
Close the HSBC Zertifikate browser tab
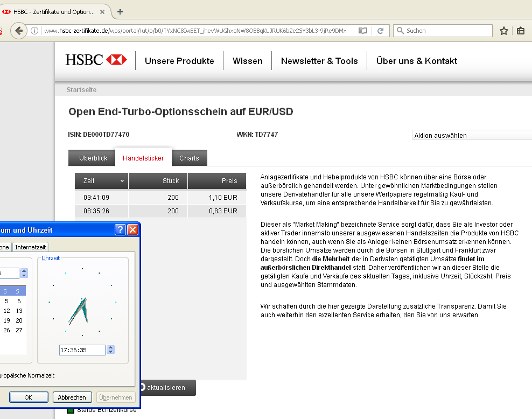(x=102, y=12)
